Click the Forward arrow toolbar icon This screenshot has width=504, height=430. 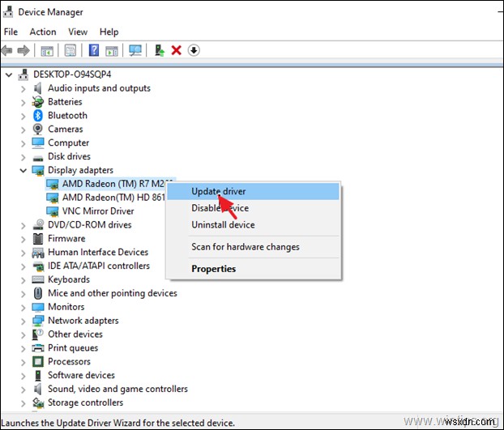(23, 50)
